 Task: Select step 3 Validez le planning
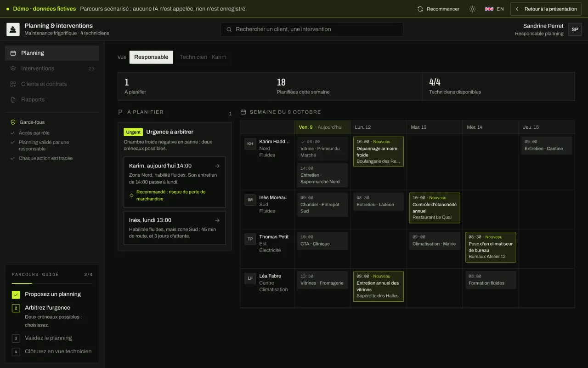click(52, 338)
